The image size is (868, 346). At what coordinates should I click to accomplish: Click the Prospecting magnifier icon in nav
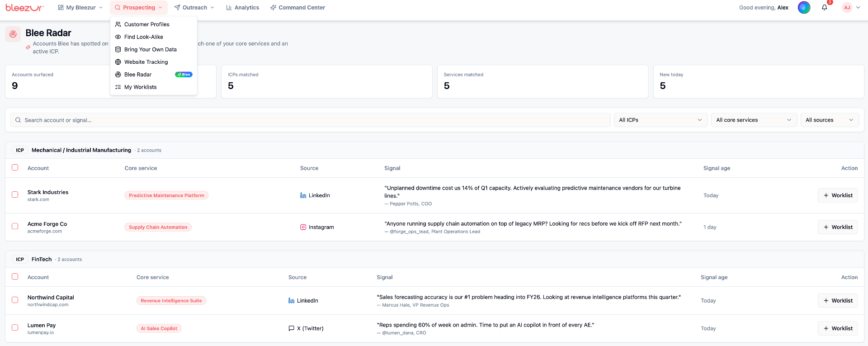click(x=118, y=8)
